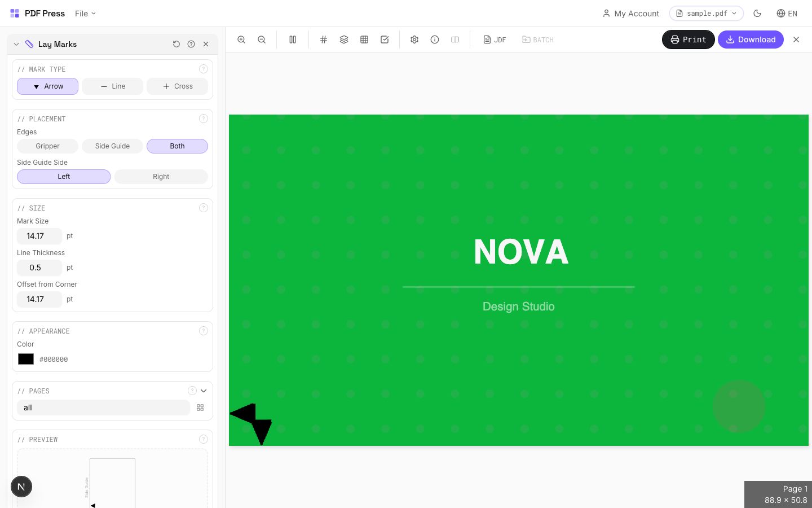Set Side Guide Side to Right

[161, 177]
